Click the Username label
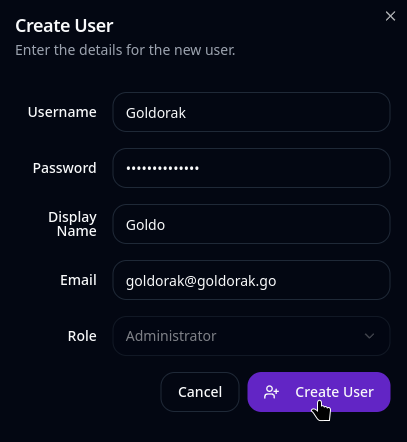The width and height of the screenshot is (407, 442). tap(62, 112)
